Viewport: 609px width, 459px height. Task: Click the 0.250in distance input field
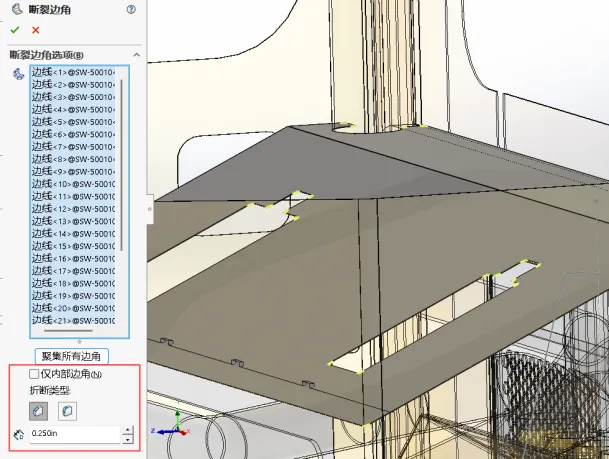73,435
